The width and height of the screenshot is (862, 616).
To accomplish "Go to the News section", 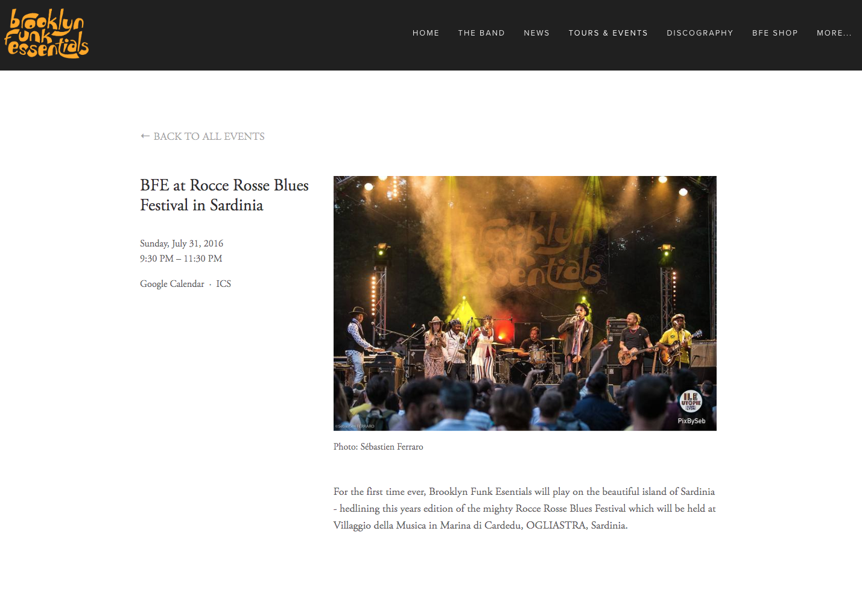I will pyautogui.click(x=537, y=33).
